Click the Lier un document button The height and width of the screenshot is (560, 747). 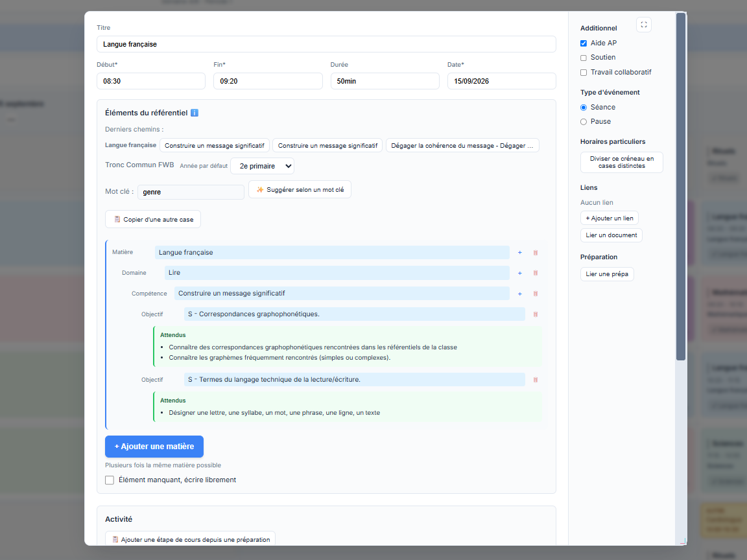[x=611, y=235]
